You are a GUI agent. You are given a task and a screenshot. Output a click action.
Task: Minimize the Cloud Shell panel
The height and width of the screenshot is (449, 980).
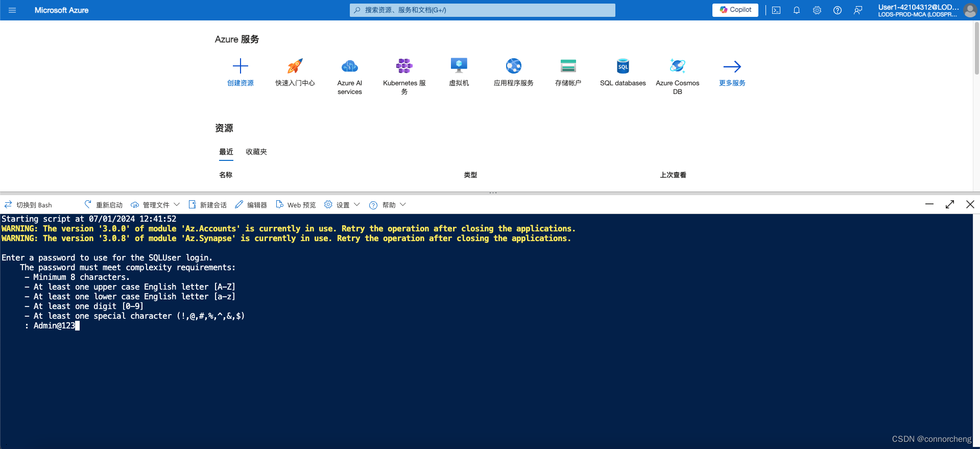(929, 204)
